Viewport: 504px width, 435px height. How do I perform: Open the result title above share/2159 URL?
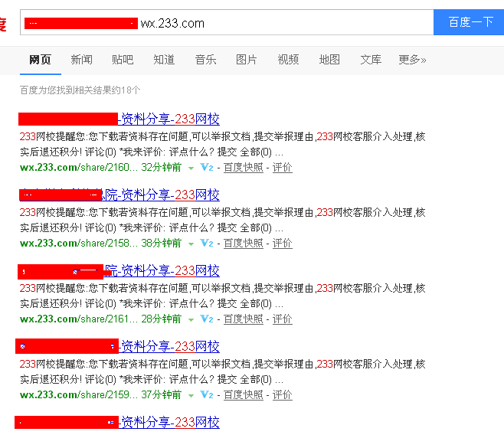pyautogui.click(x=118, y=347)
